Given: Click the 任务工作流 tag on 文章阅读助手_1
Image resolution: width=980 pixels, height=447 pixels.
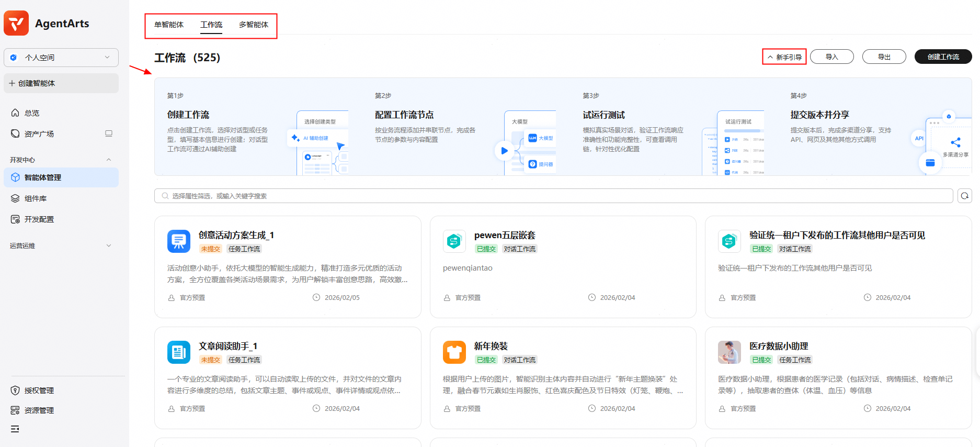Looking at the screenshot, I should pos(244,360).
